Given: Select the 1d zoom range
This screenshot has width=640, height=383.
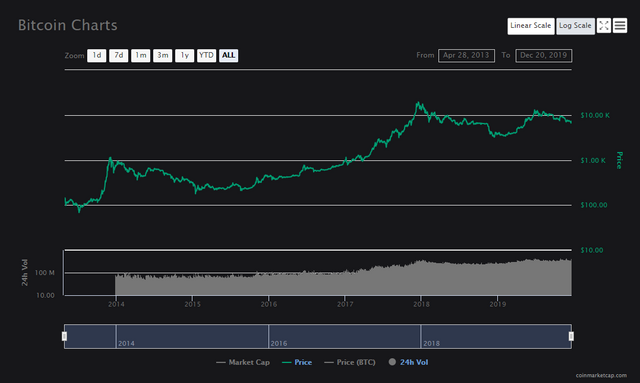Looking at the screenshot, I should [97, 56].
